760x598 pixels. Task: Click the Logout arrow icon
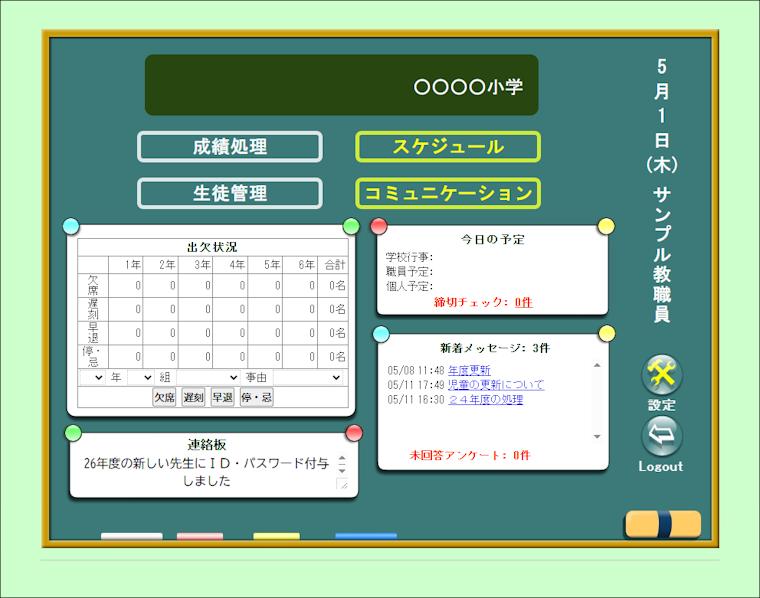coord(661,436)
